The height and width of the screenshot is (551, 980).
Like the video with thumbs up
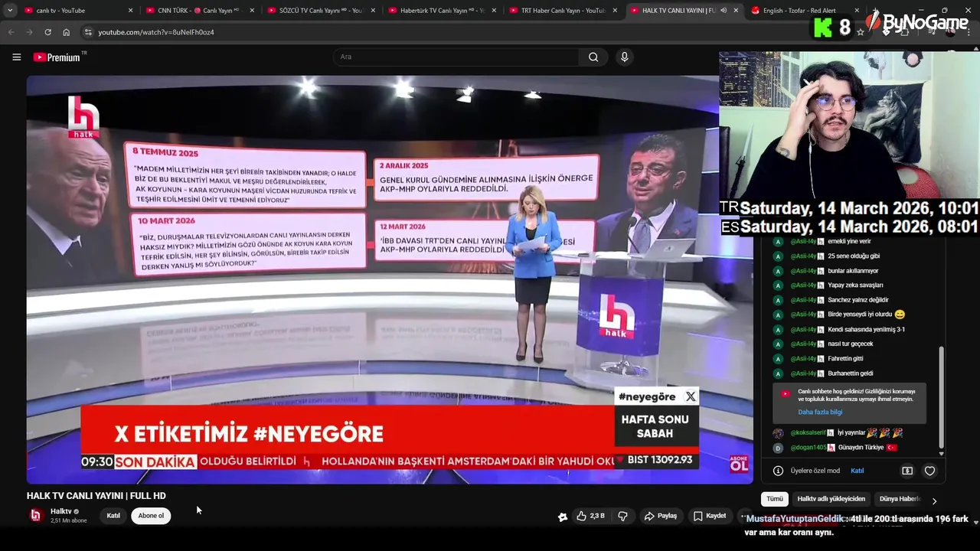590,516
